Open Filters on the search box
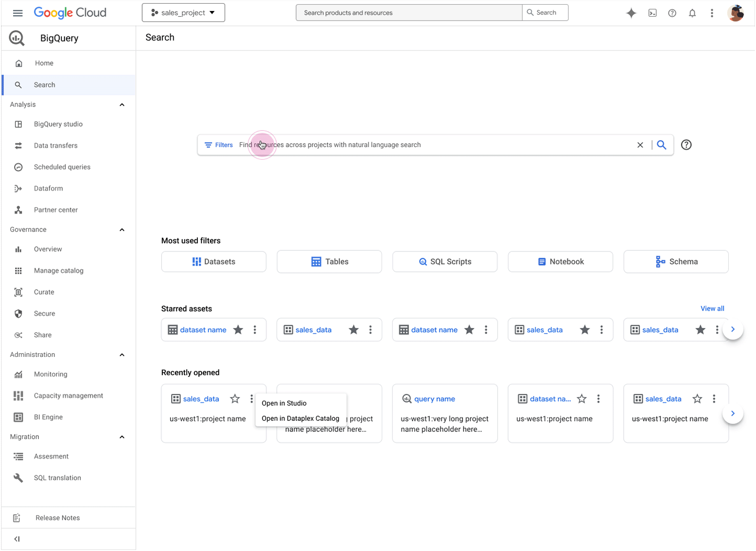 pos(218,145)
